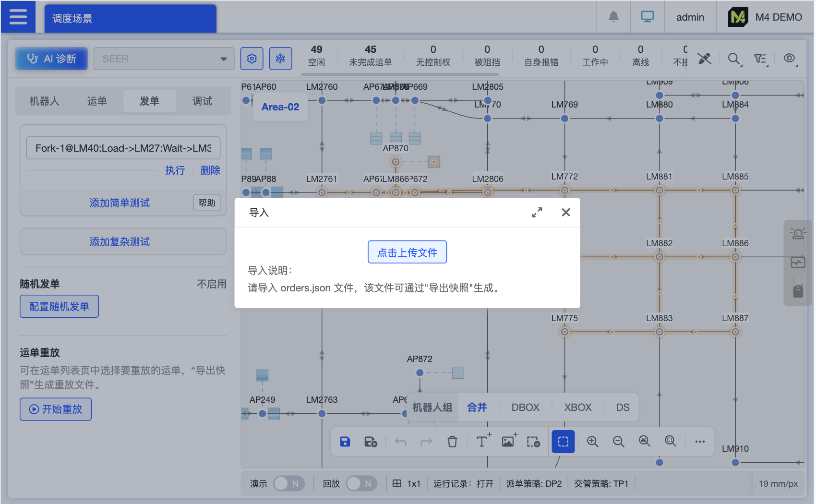Toggle the rectangle selection mode button
The width and height of the screenshot is (816, 504).
[x=563, y=442]
